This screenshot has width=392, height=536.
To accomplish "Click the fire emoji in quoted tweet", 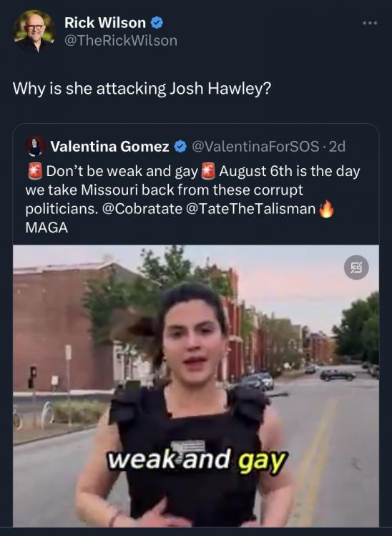I will tap(326, 209).
